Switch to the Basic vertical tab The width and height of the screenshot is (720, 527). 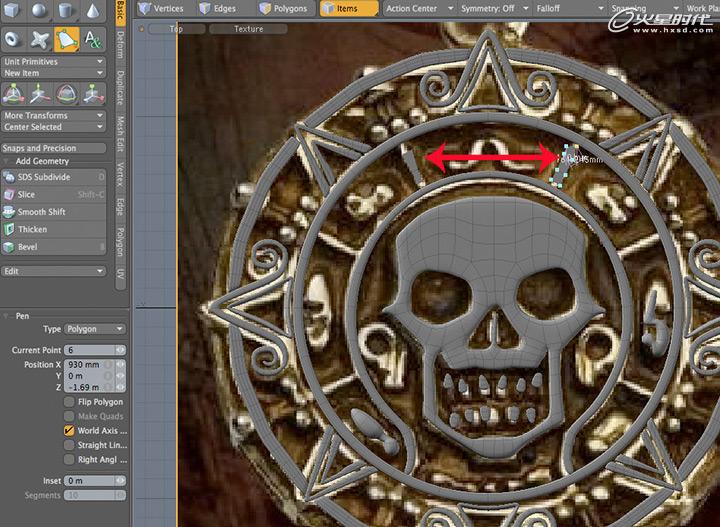coord(120,13)
